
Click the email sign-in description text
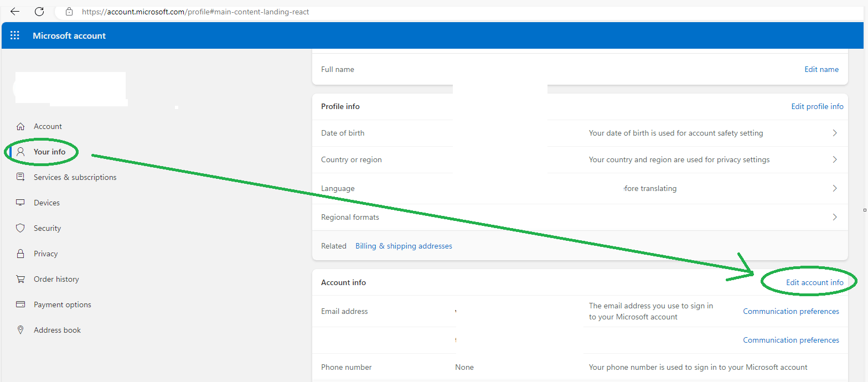651,311
